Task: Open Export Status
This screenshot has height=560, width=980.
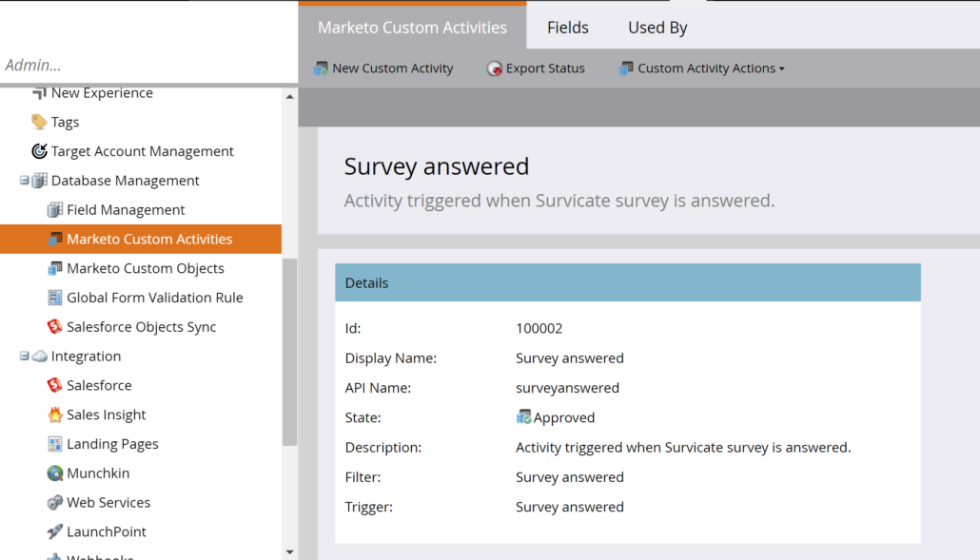Action: (x=536, y=68)
